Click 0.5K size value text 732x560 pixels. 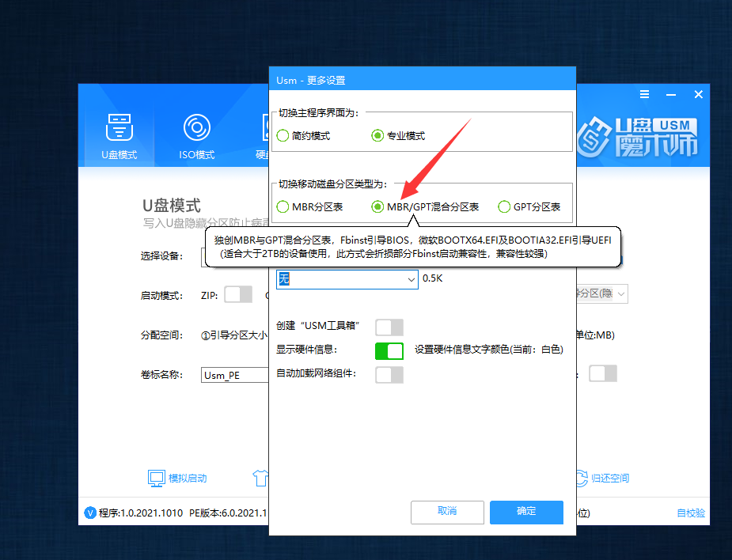[432, 278]
